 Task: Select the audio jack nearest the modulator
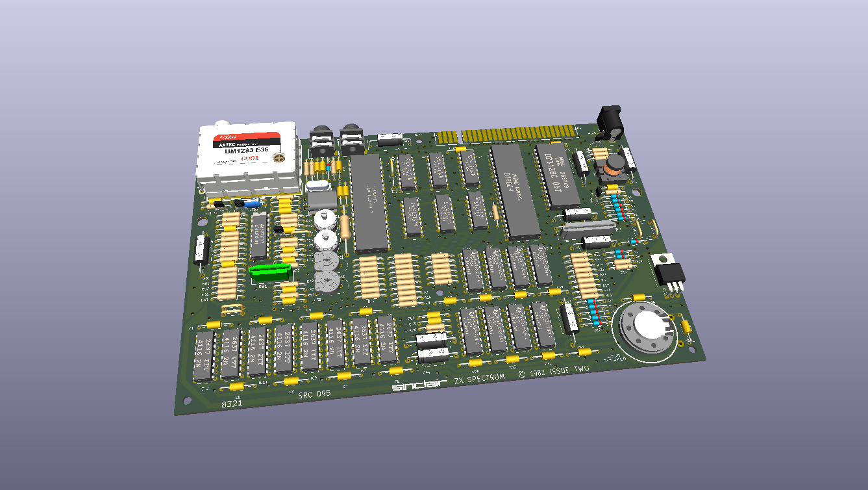coord(322,141)
